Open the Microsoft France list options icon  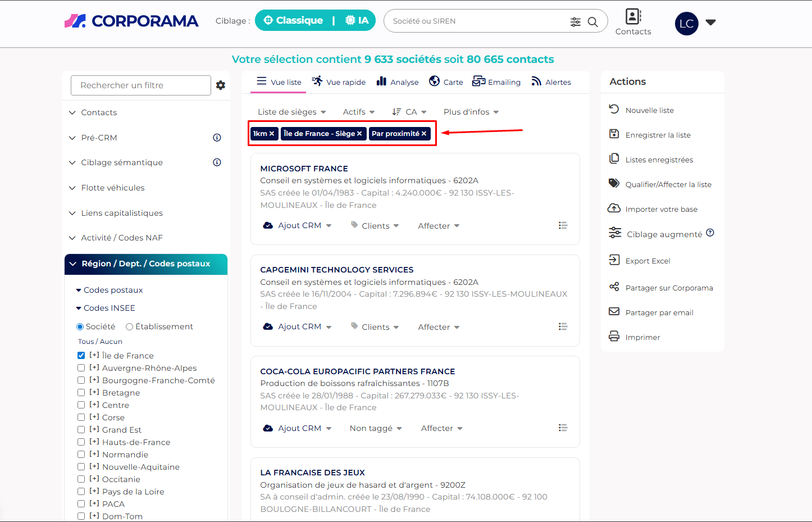pos(563,225)
